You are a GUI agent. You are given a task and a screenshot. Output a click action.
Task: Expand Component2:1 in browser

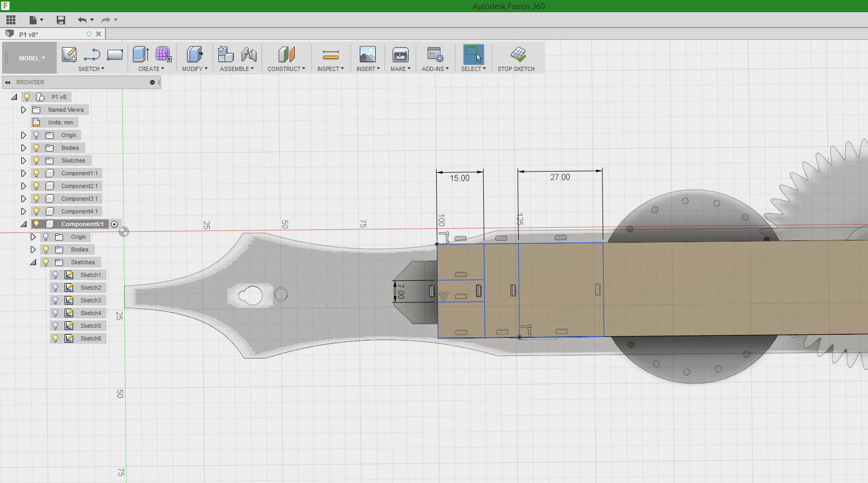(23, 186)
